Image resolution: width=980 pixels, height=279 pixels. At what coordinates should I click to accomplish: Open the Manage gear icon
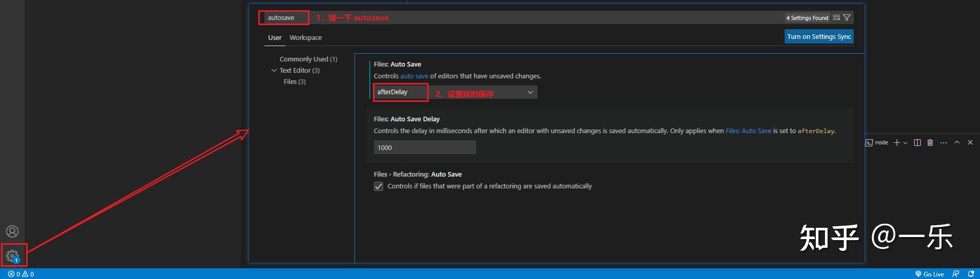(x=12, y=255)
